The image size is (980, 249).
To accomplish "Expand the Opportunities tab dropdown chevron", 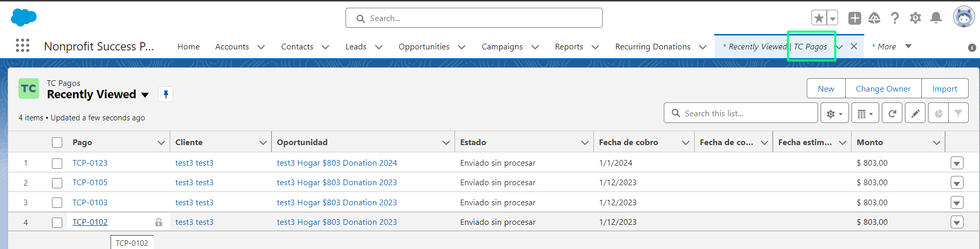I will click(x=462, y=47).
